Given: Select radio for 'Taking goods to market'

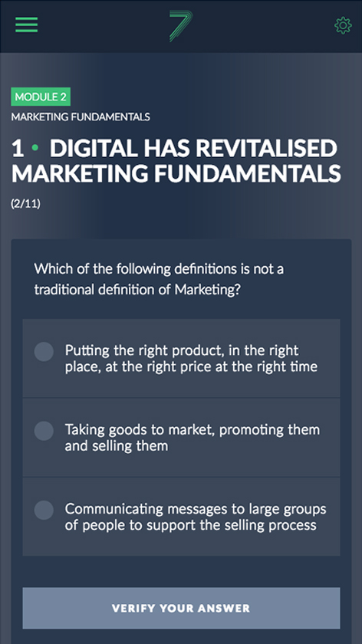Looking at the screenshot, I should click(44, 431).
